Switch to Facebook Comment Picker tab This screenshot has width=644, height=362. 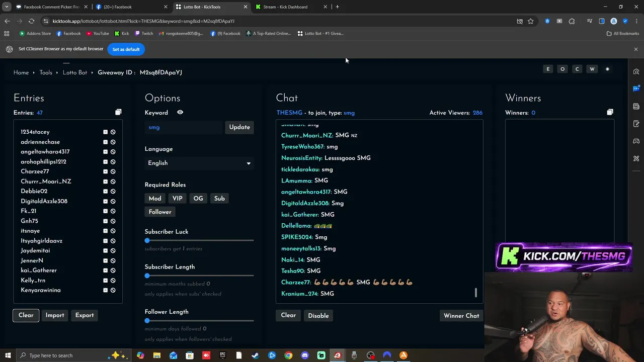click(52, 7)
